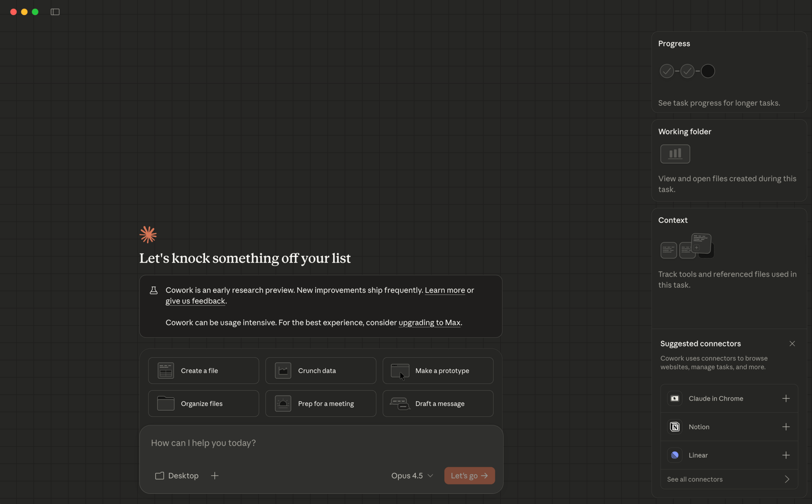Choose the Create a file option

(203, 370)
